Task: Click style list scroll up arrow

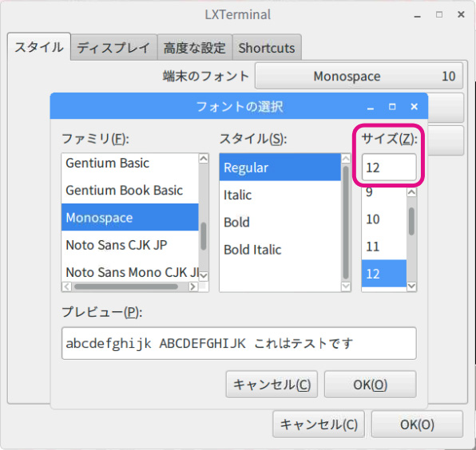Action: 346,158
